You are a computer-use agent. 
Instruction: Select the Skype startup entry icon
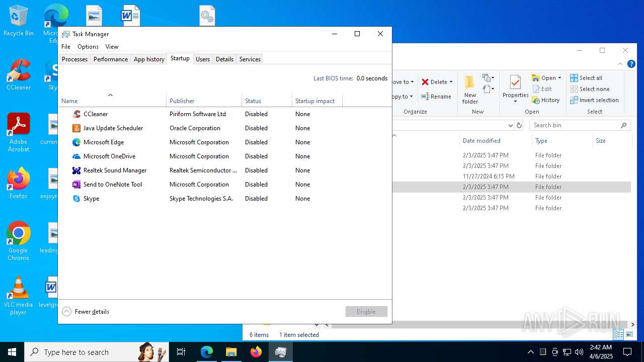[x=76, y=199]
